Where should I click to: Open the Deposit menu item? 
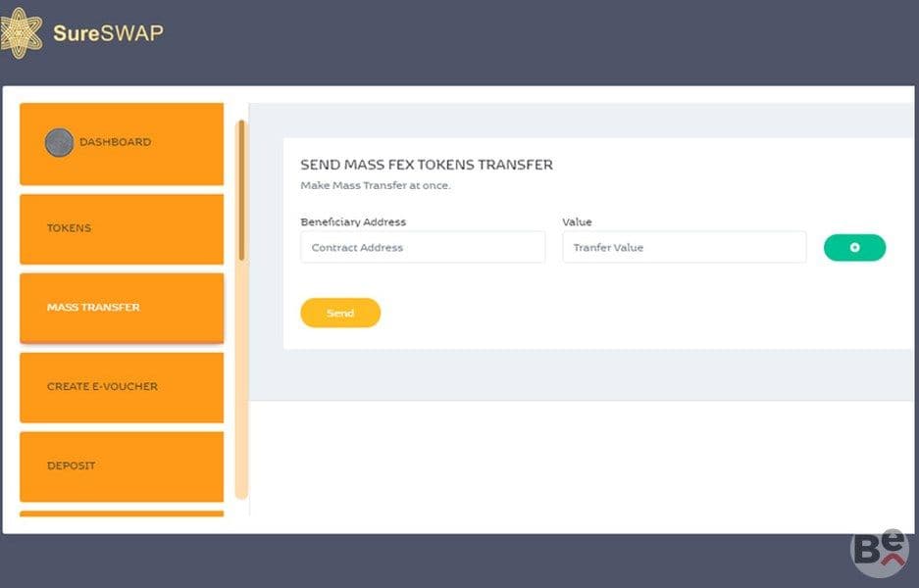tap(122, 466)
